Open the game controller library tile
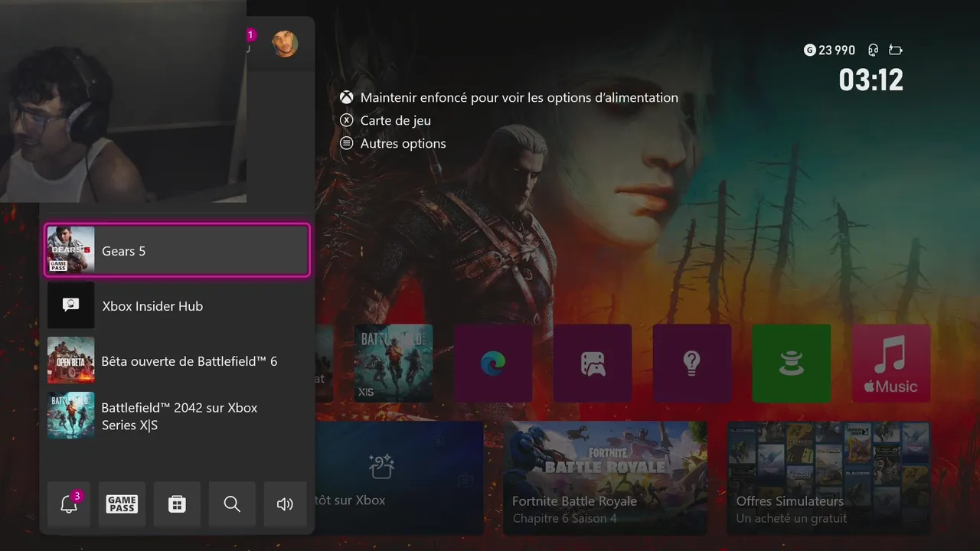 (593, 364)
